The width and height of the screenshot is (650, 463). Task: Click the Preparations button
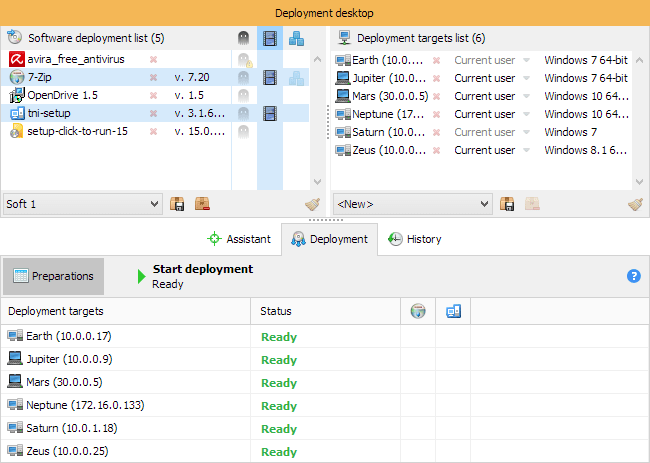pos(53,276)
